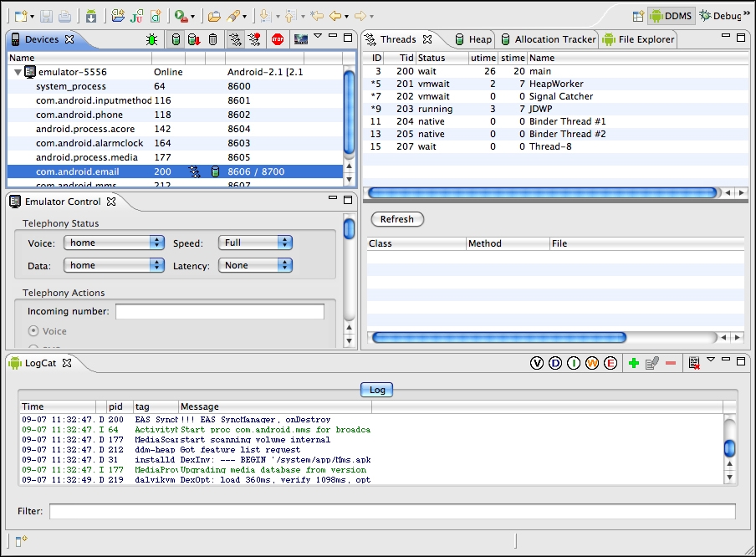Image resolution: width=756 pixels, height=557 pixels.
Task: Click the red Stop Process icon
Action: pyautogui.click(x=278, y=39)
